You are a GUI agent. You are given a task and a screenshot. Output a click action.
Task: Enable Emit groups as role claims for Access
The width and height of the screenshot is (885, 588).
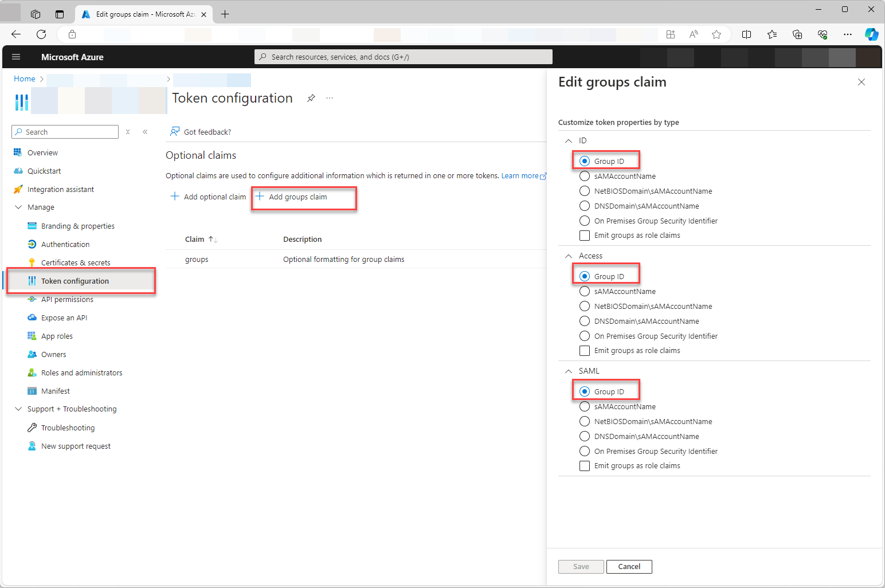point(585,350)
